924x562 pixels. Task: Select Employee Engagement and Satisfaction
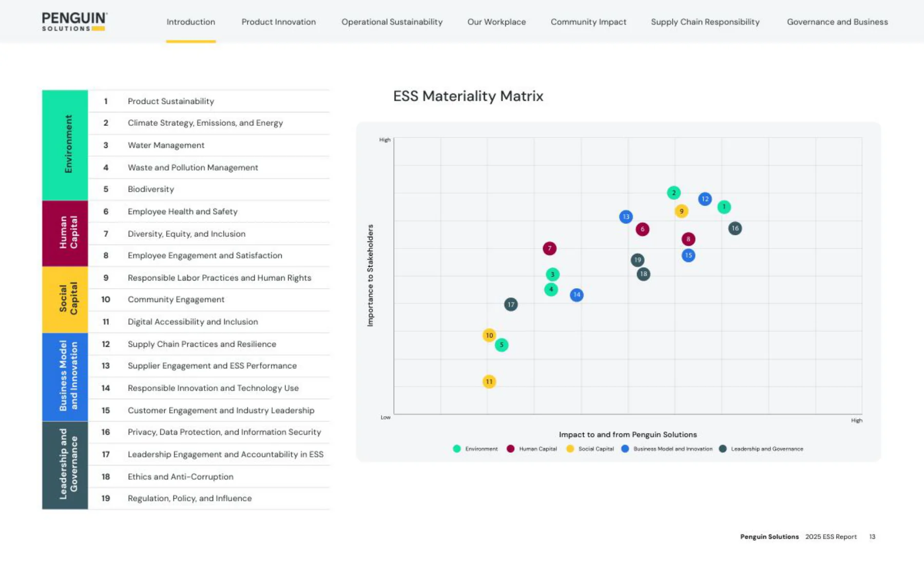209,256
